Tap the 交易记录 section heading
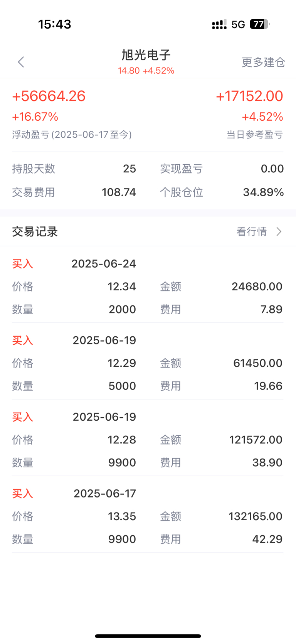The height and width of the screenshot is (644, 296). pos(35,231)
